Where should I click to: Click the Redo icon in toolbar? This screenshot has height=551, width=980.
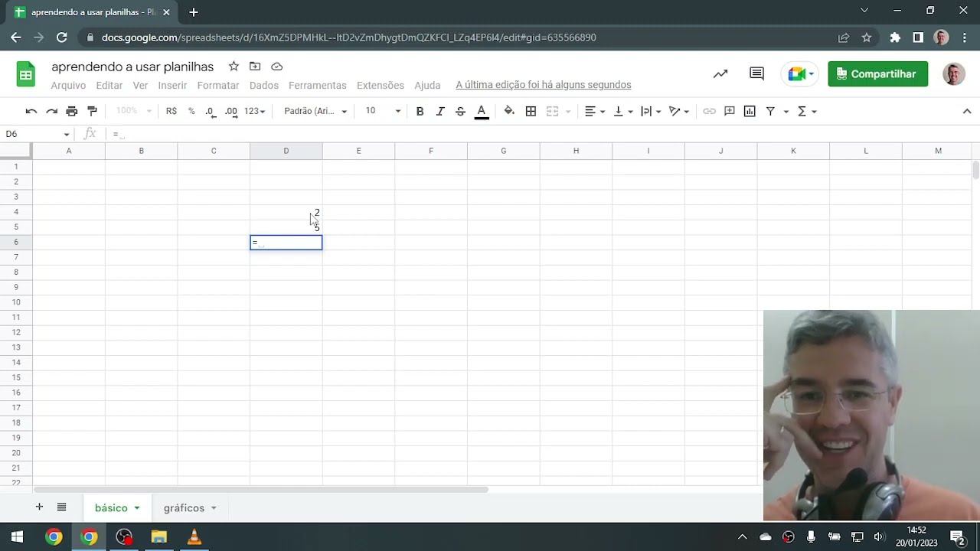click(x=51, y=111)
